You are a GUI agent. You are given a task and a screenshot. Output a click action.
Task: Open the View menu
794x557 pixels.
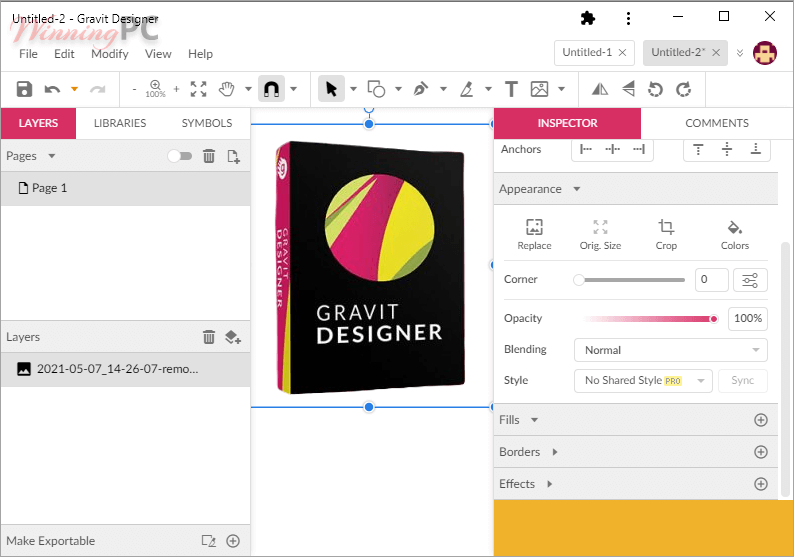158,54
